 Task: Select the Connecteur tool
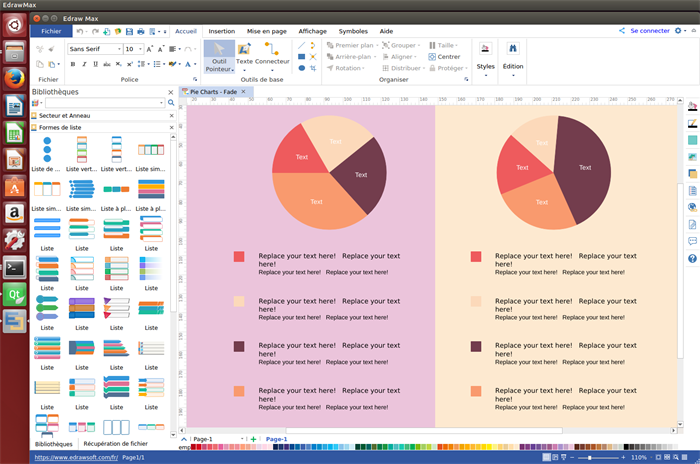(x=272, y=57)
